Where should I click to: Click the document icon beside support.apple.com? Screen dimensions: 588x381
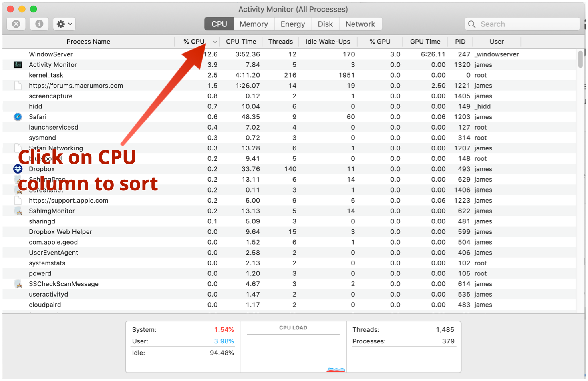point(18,201)
